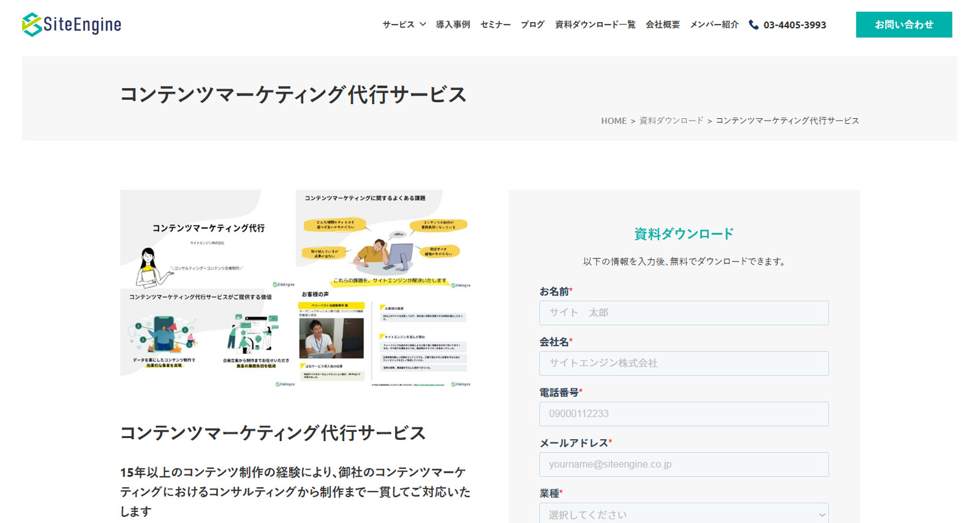Screen dimensions: 980x523
Task: Click the お名前 input field
Action: click(x=684, y=313)
